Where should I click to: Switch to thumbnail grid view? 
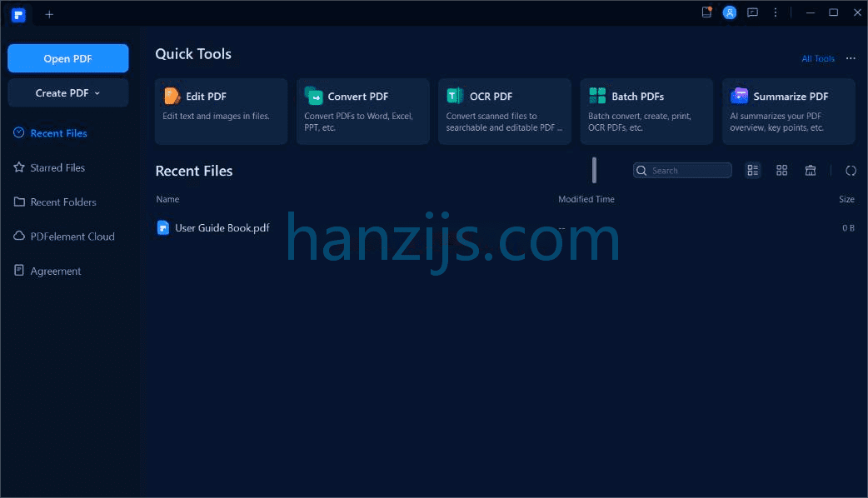781,171
